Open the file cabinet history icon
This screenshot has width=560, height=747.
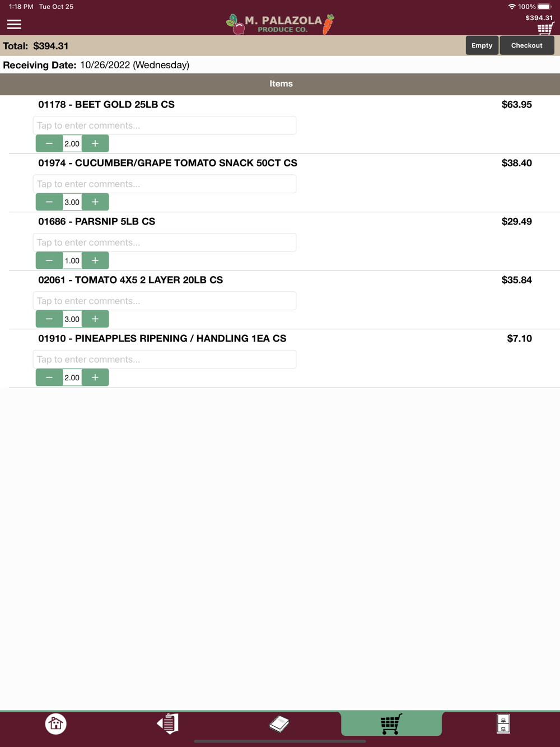503,723
